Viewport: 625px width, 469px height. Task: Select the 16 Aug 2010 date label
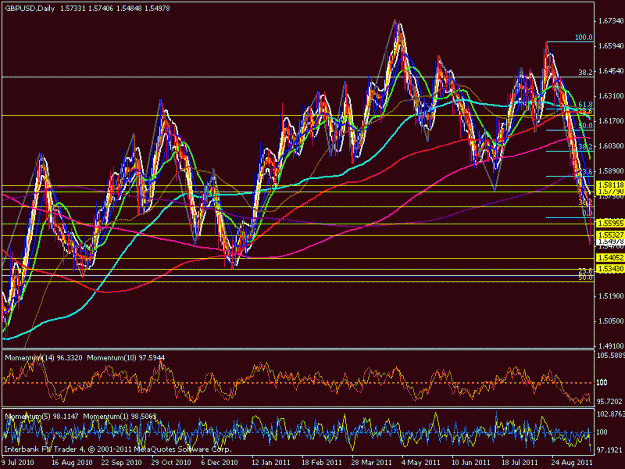72,463
